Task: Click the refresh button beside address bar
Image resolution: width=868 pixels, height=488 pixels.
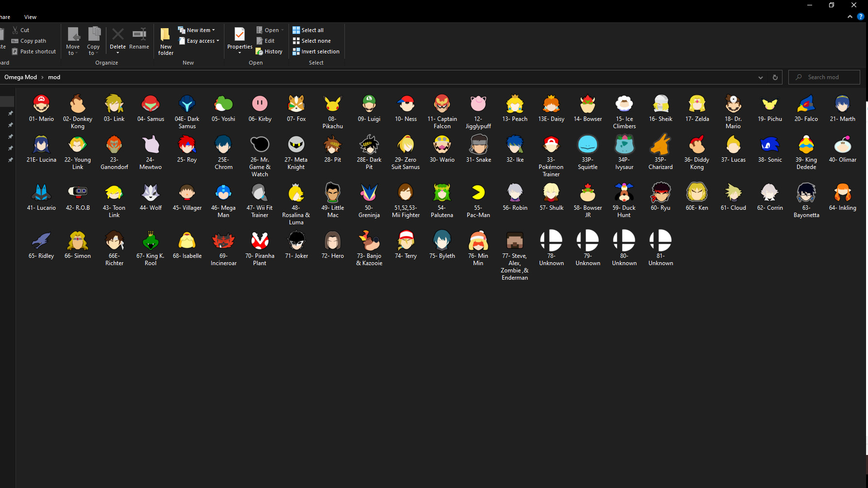Action: tap(775, 77)
